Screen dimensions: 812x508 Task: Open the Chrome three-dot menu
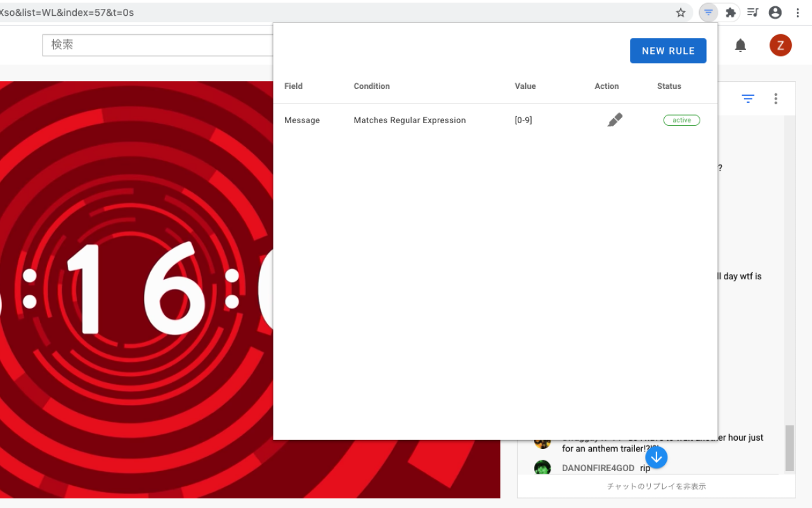coord(797,13)
